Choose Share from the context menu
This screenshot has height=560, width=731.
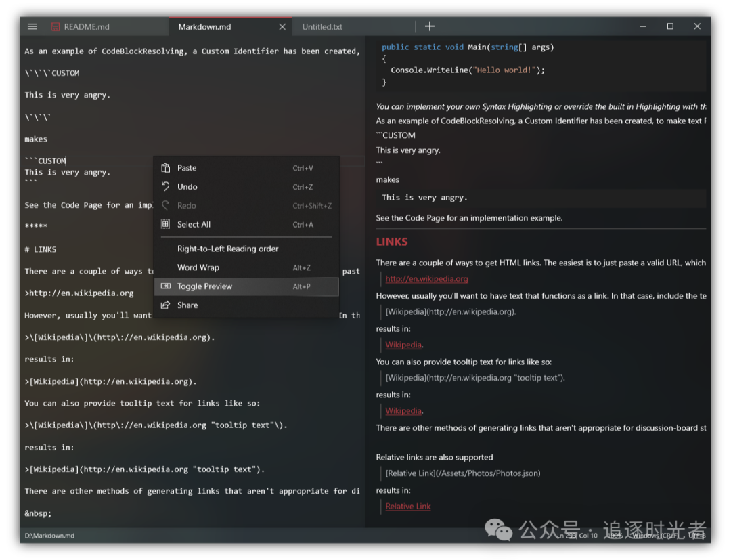click(x=246, y=305)
